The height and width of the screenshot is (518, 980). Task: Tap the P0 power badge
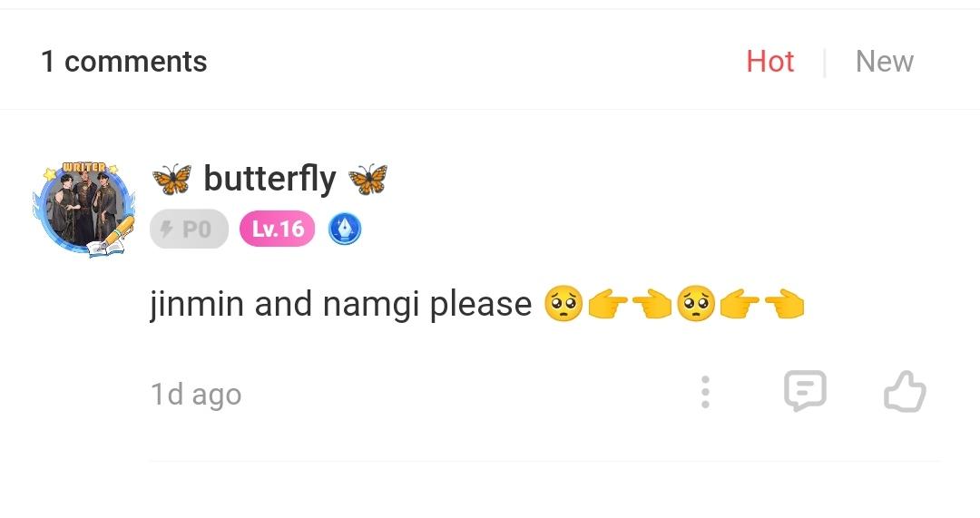(x=189, y=230)
